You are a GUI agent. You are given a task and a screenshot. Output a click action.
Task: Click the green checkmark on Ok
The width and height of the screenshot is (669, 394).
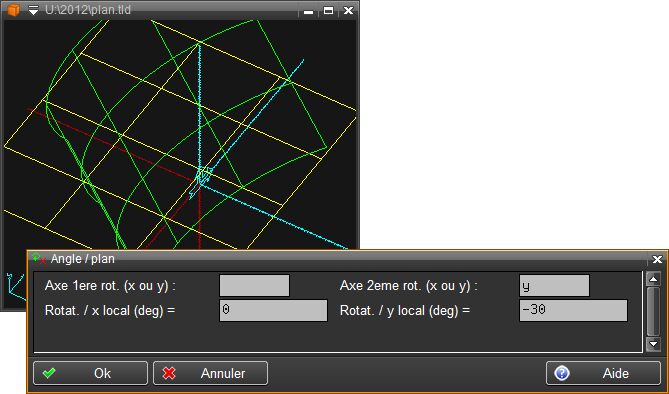49,373
